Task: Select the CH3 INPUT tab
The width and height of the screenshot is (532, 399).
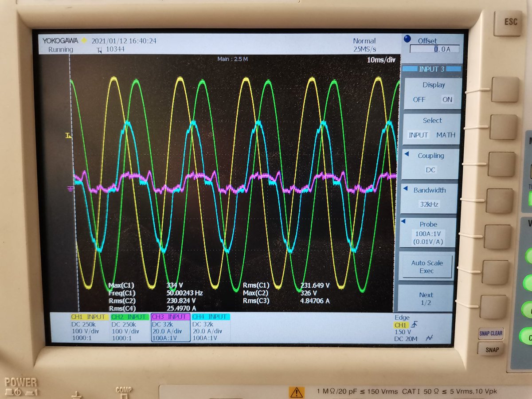Action: coord(169,317)
